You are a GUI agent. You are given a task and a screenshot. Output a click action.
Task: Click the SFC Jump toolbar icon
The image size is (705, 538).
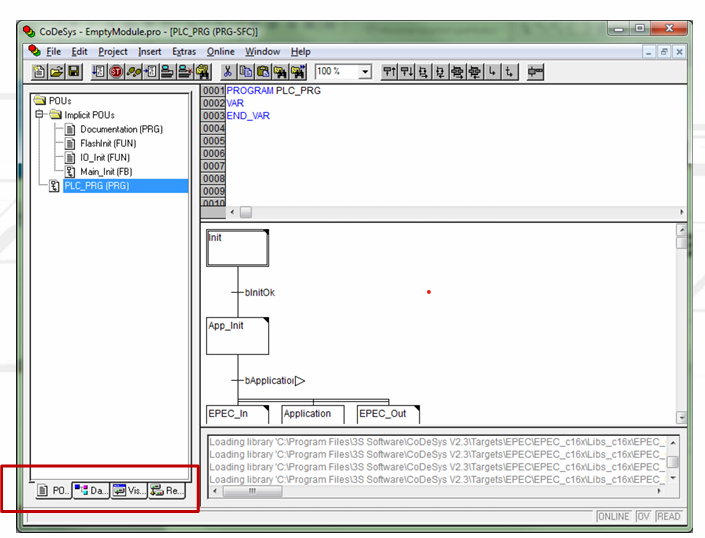(492, 72)
